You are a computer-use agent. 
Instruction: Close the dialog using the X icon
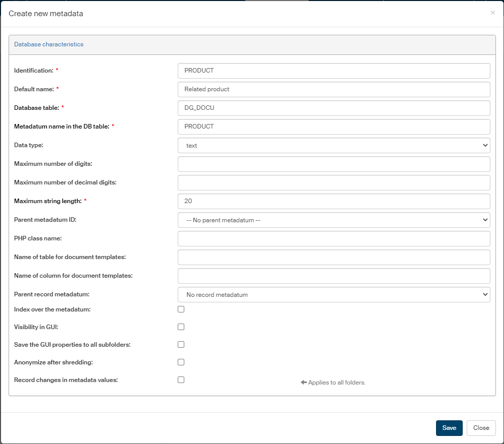pos(492,13)
